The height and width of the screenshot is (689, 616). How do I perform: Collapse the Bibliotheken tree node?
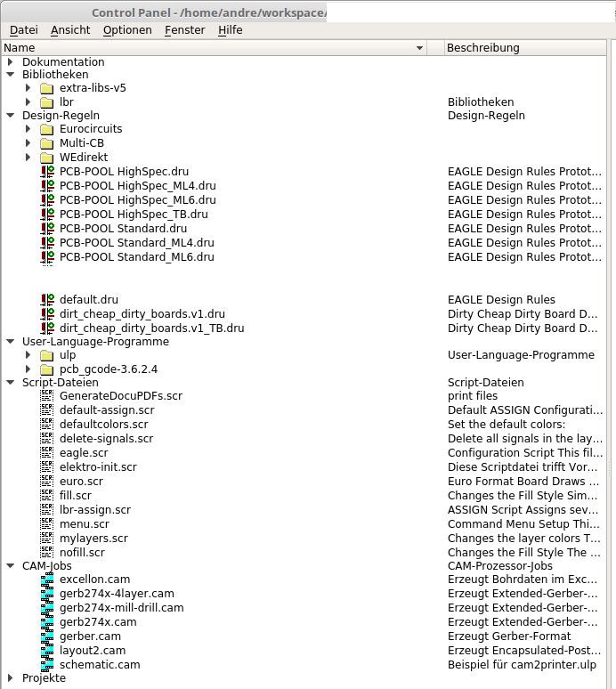(11, 74)
